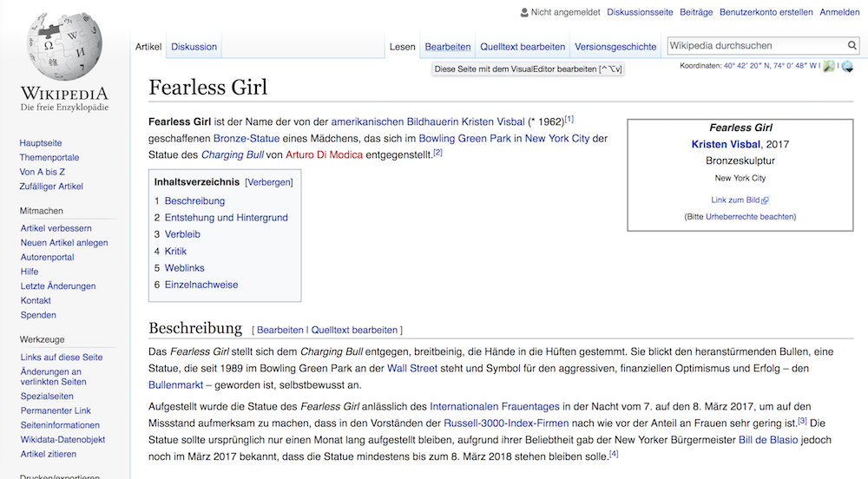Open the Wall Street link

(411, 369)
